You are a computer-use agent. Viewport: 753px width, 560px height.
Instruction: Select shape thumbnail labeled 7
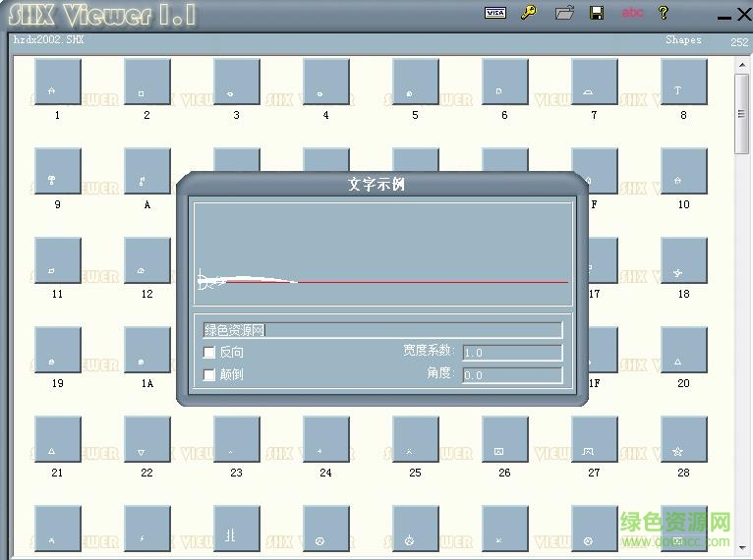click(595, 82)
